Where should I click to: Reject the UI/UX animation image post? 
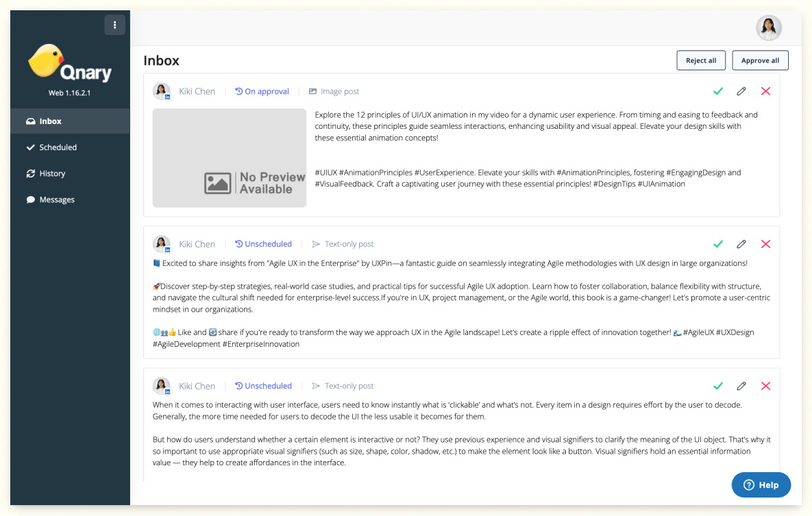(765, 91)
